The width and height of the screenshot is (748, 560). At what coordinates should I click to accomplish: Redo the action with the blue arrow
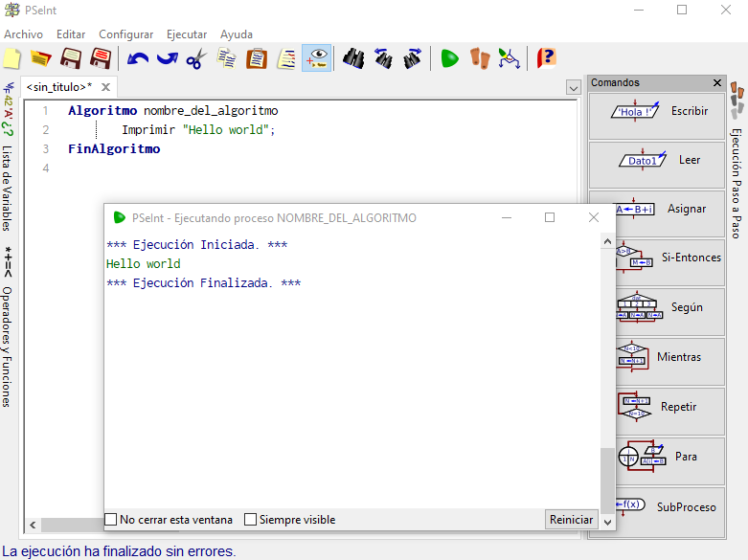tap(168, 58)
